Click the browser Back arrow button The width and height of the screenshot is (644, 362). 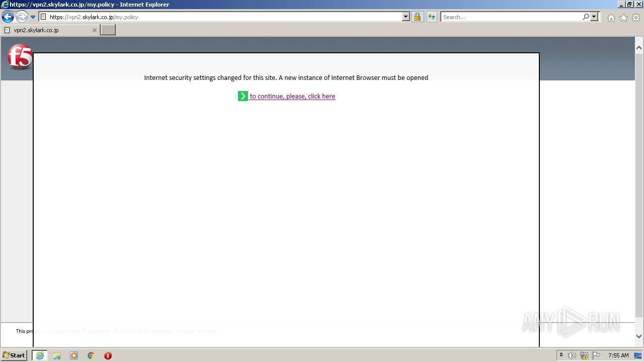[x=8, y=17]
